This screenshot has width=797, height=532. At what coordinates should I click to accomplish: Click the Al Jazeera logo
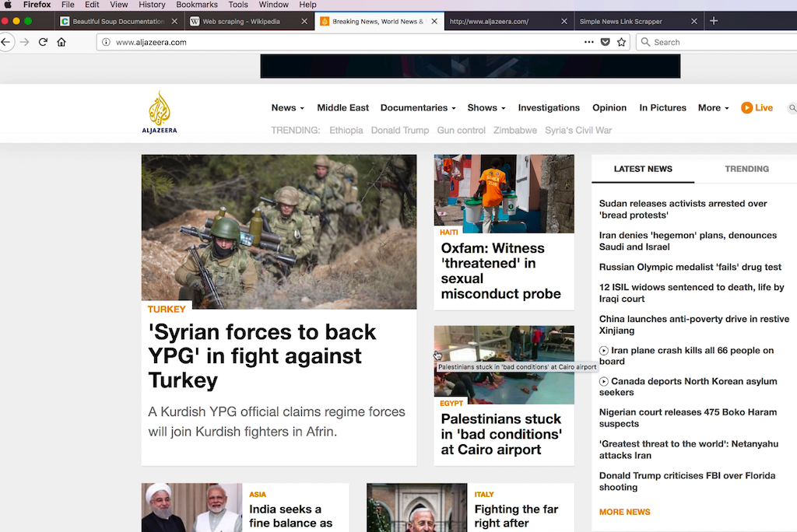pos(160,110)
